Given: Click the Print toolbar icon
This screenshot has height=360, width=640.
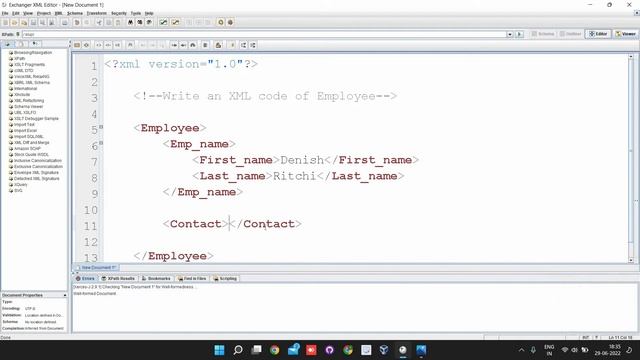Looking at the screenshot, I should coord(64,22).
